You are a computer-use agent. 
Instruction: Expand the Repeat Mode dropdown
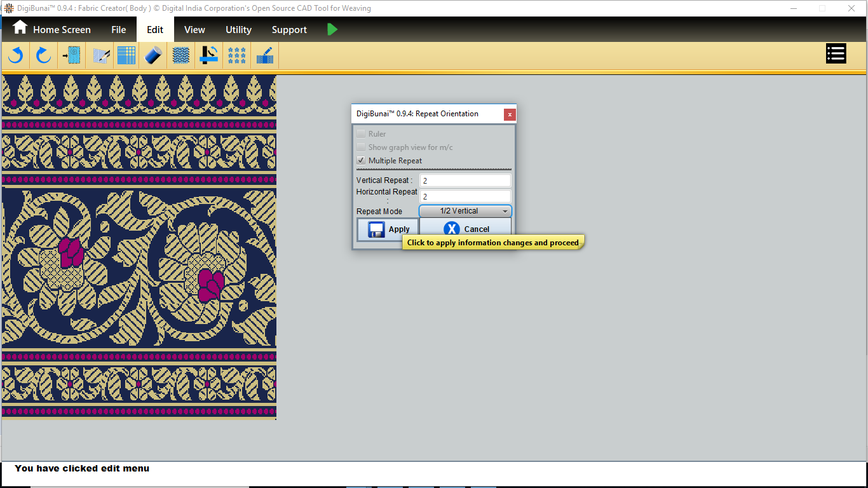pos(465,211)
